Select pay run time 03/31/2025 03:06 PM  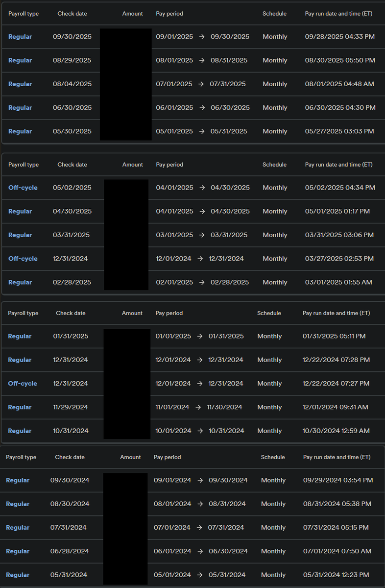tap(339, 235)
